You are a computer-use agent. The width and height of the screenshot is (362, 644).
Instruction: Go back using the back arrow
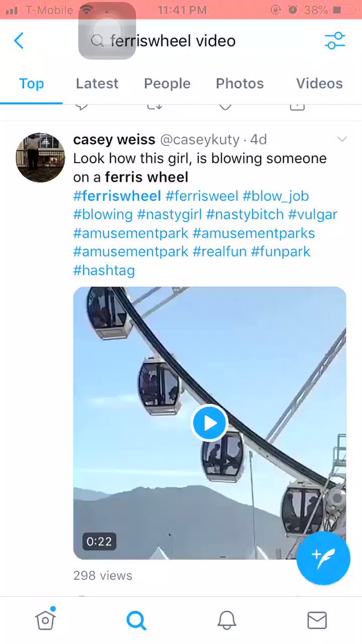pos(19,40)
